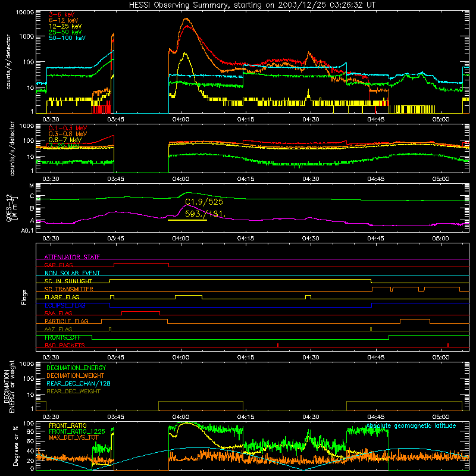Click the FRONT_RATIO_1225 legend label
This screenshot has width=476, height=476.
[77, 432]
